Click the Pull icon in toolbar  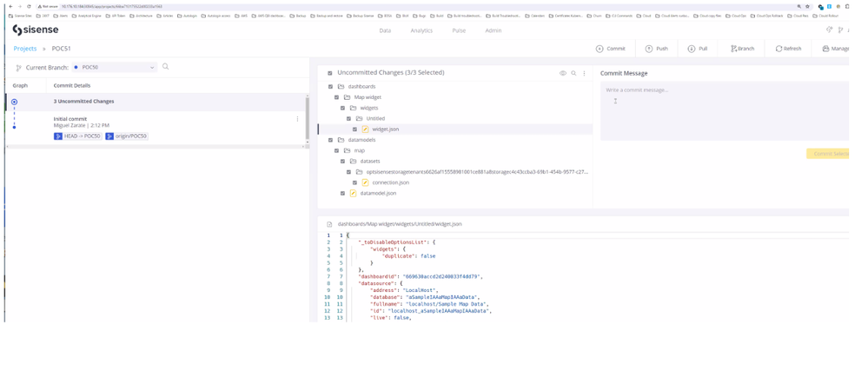tap(692, 49)
